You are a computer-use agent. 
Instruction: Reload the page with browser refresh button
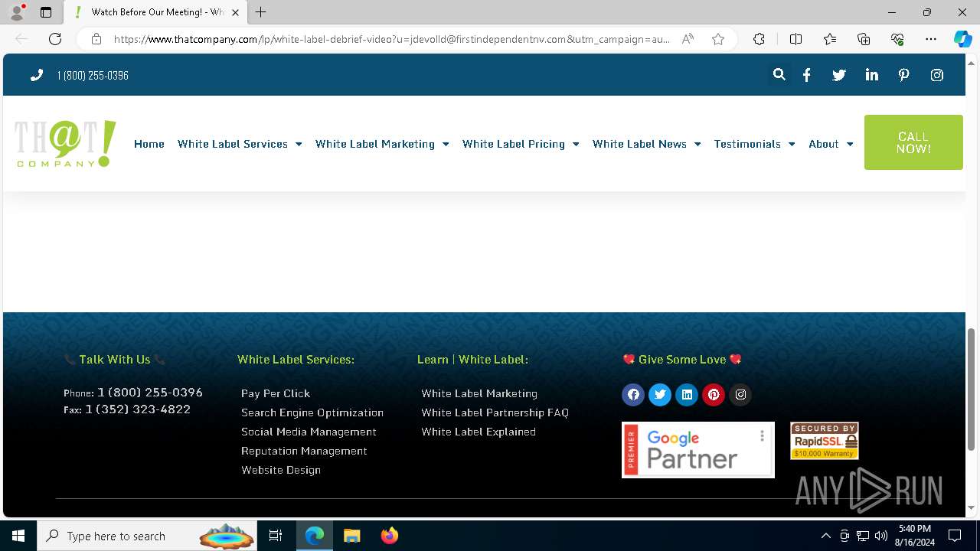pos(55,39)
